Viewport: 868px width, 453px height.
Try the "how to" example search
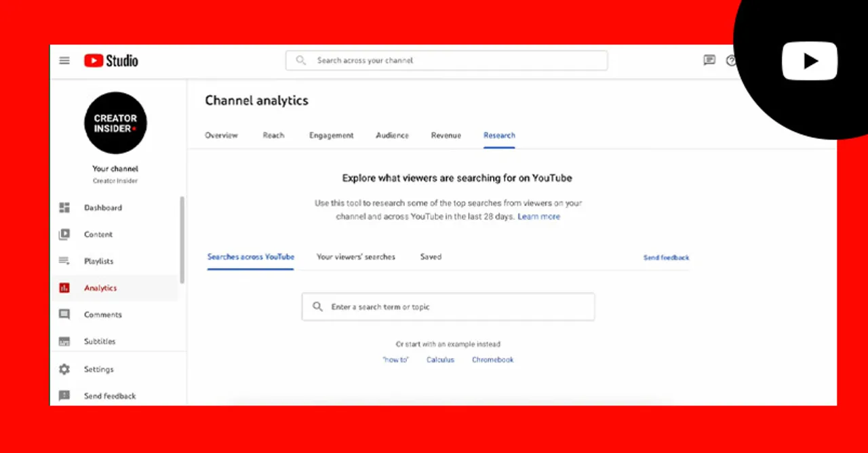pyautogui.click(x=396, y=360)
